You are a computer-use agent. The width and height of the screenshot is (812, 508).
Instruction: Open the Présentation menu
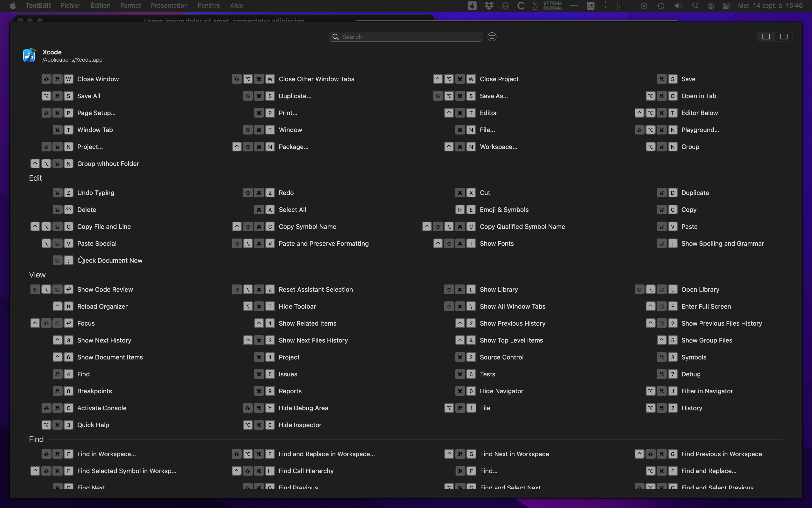pos(169,6)
